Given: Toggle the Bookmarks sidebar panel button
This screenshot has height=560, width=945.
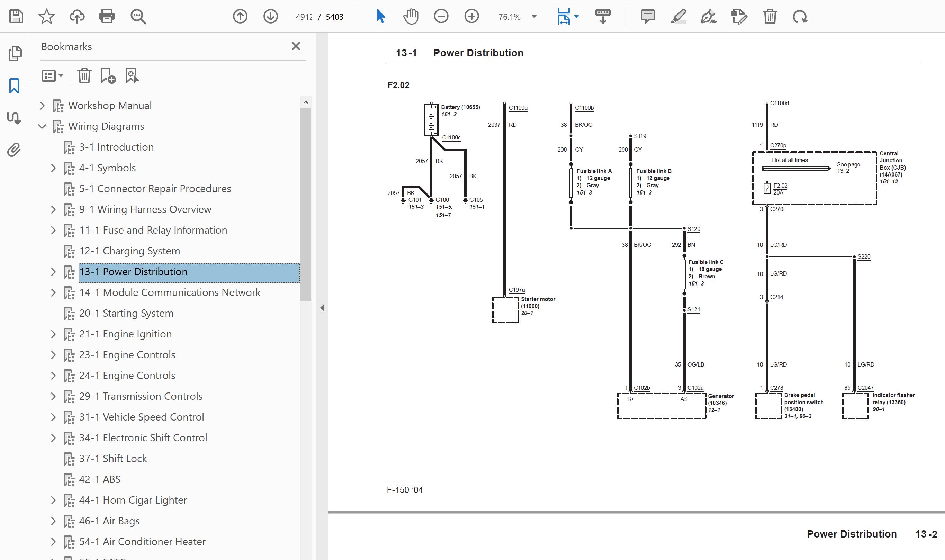Looking at the screenshot, I should coord(14,85).
